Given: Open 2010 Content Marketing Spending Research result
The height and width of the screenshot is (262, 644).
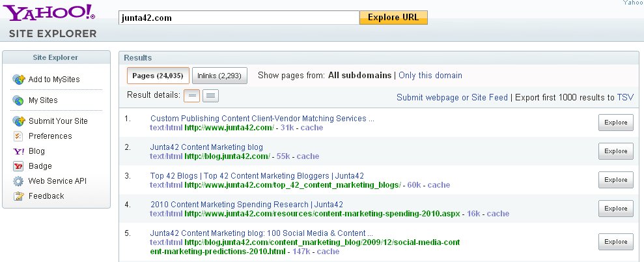Looking at the screenshot, I should tap(247, 205).
